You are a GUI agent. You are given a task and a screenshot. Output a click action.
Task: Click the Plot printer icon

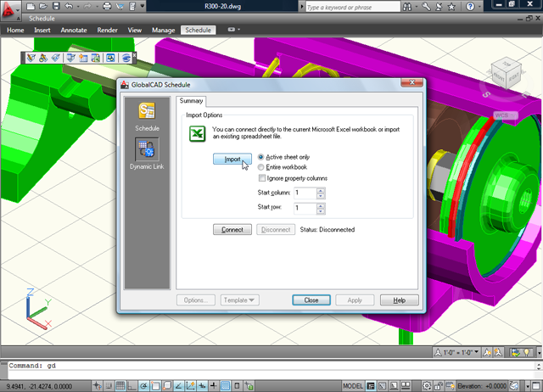click(107, 7)
